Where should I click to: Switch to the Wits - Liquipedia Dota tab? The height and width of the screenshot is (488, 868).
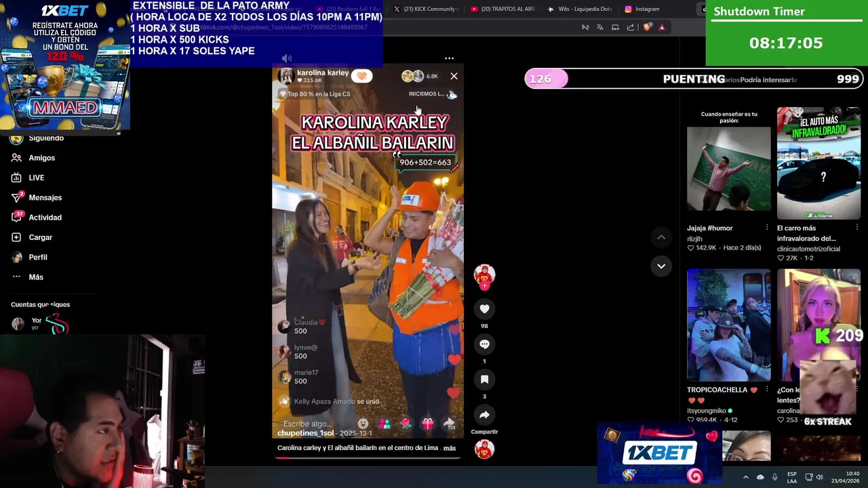pyautogui.click(x=580, y=9)
